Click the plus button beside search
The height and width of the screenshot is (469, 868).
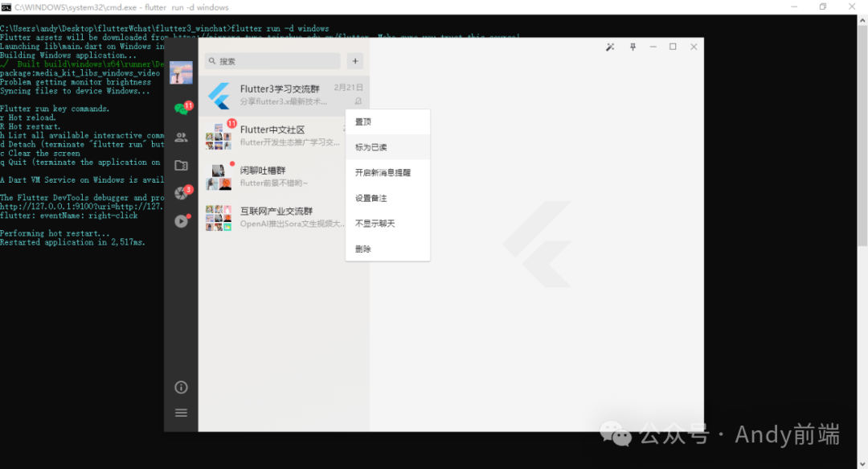coord(355,61)
